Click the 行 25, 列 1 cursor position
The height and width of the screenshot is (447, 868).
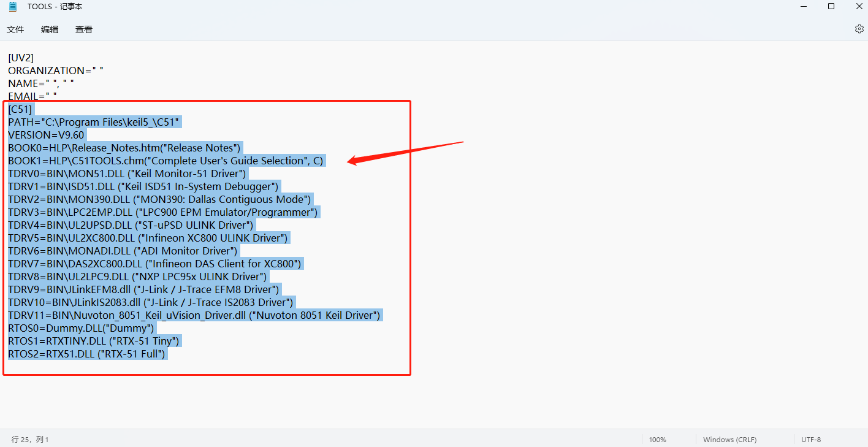30,440
